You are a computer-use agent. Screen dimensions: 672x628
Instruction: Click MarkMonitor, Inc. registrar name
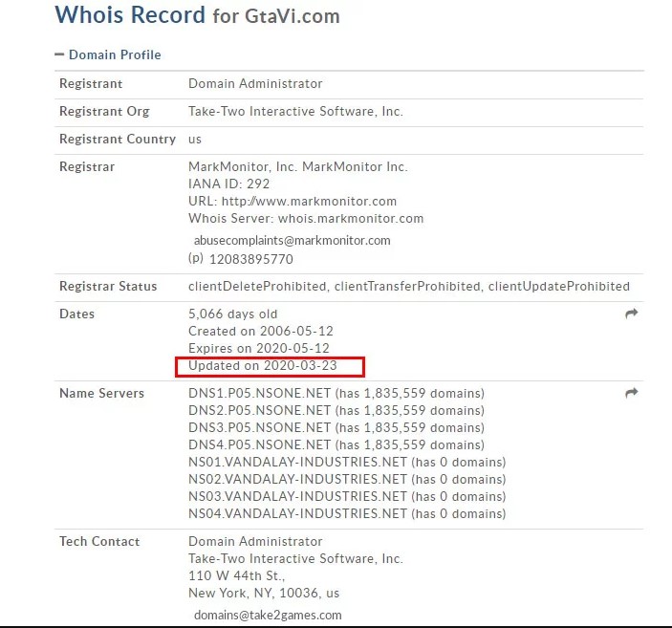click(298, 166)
